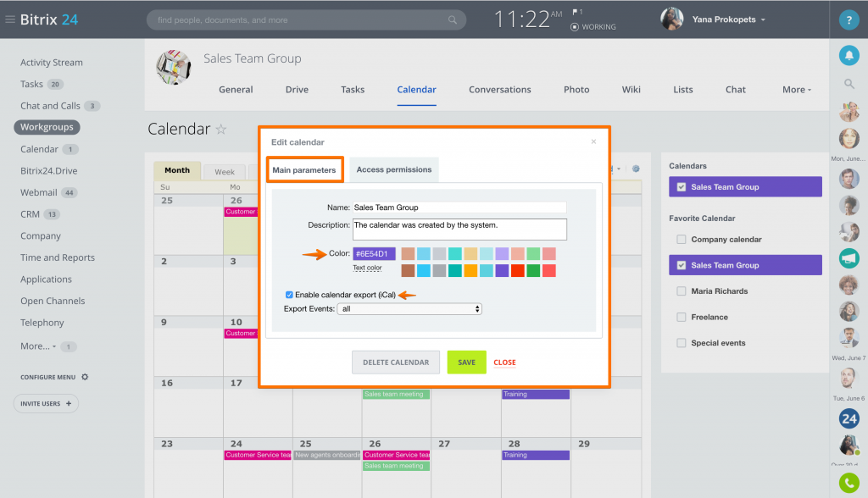Click the Text color link
This screenshot has height=498, width=868.
[368, 268]
